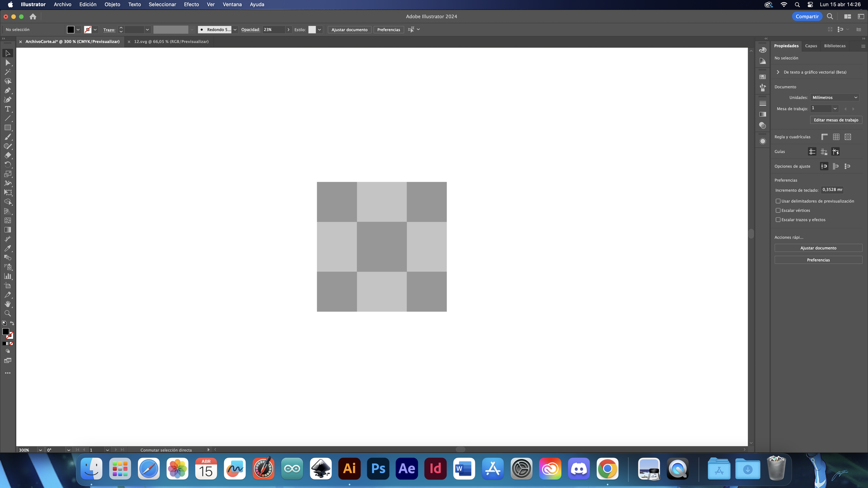Select the Gradient tool
This screenshot has width=868, height=488.
[x=8, y=230]
